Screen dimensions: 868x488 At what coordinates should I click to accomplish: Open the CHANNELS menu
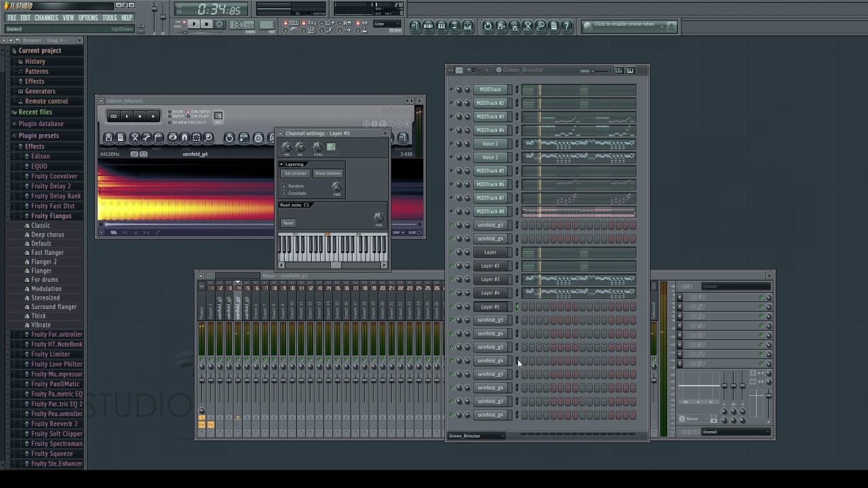pyautogui.click(x=46, y=18)
